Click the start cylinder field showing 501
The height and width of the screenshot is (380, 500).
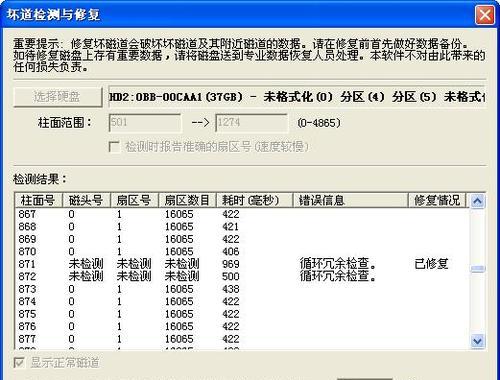point(145,123)
